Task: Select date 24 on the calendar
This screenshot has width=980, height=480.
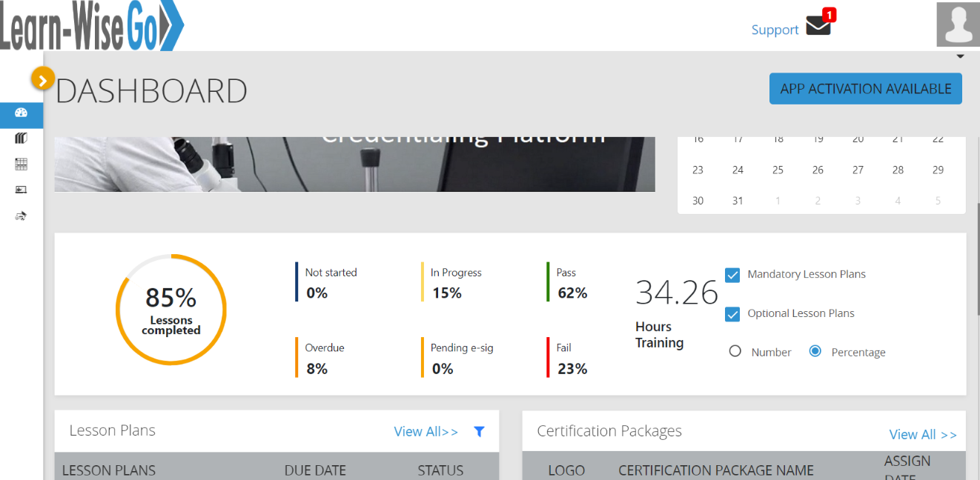Action: tap(738, 170)
